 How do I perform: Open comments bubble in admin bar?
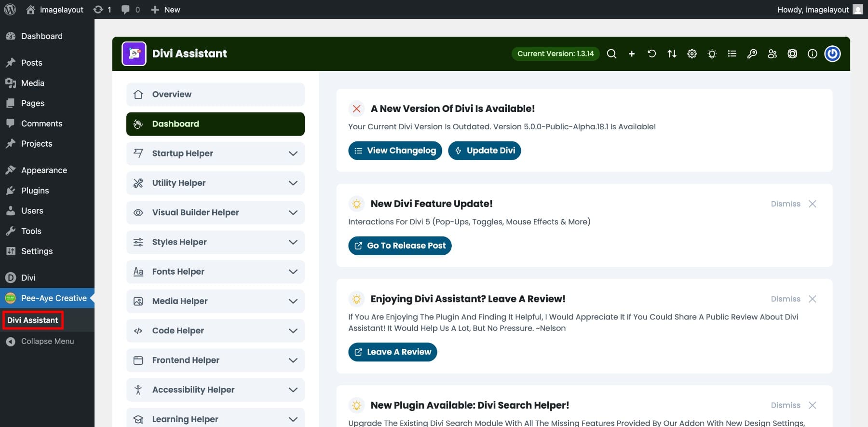(x=131, y=10)
